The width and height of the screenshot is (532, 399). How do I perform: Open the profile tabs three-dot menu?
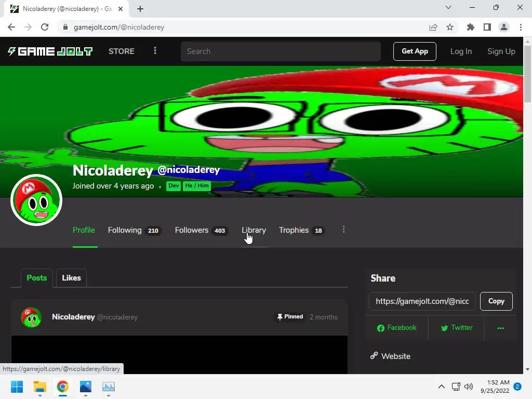[344, 230]
